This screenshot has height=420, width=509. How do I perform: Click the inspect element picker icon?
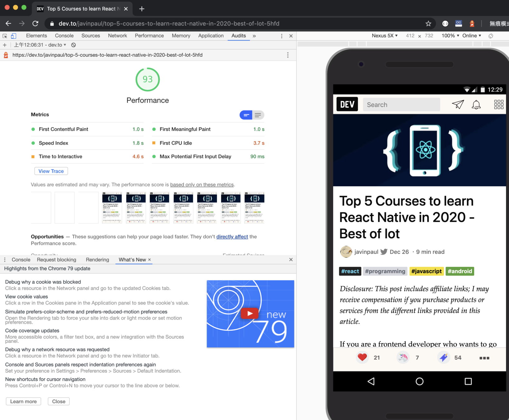tap(5, 36)
